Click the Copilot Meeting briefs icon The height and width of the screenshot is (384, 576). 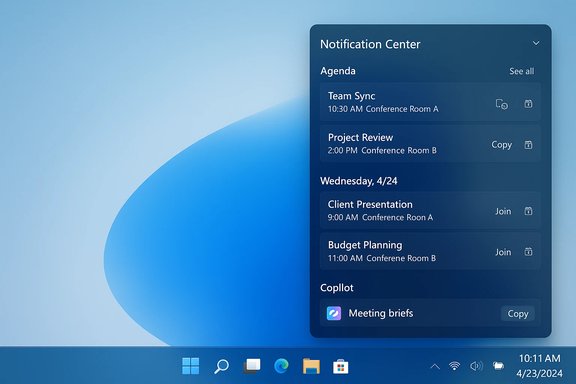[x=334, y=313]
